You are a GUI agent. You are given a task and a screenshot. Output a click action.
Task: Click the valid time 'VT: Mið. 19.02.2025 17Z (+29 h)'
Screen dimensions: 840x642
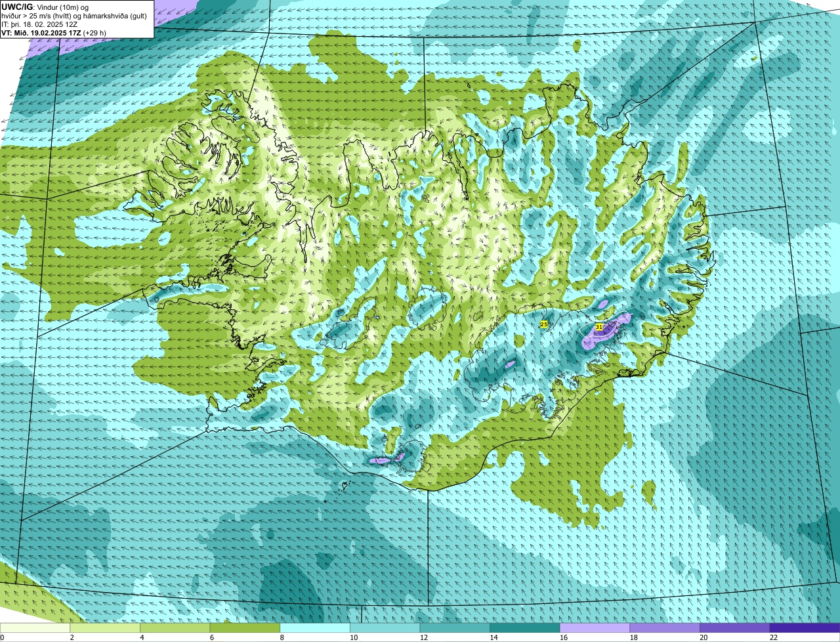coord(54,32)
